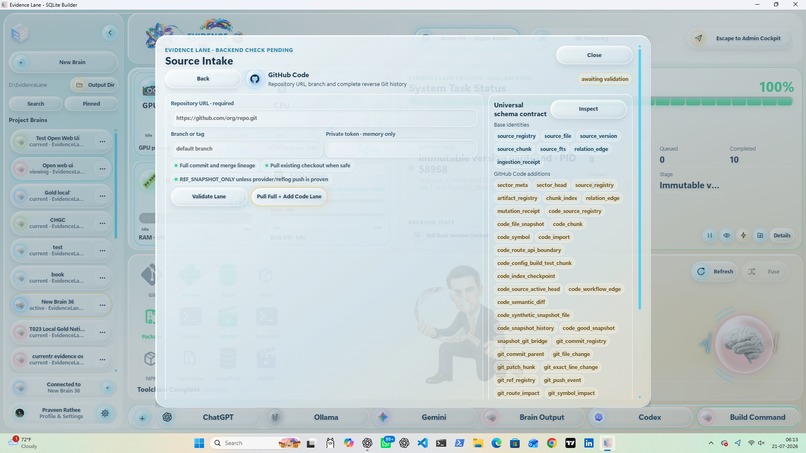Click the pink brain orb
Image resolution: width=806 pixels, height=453 pixels.
pyautogui.click(x=744, y=342)
